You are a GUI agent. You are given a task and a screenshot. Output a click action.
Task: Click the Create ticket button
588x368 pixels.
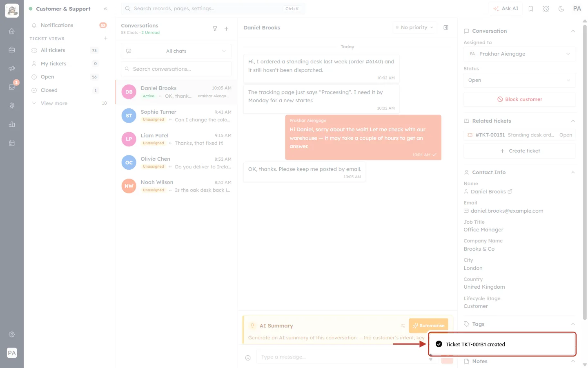click(520, 151)
